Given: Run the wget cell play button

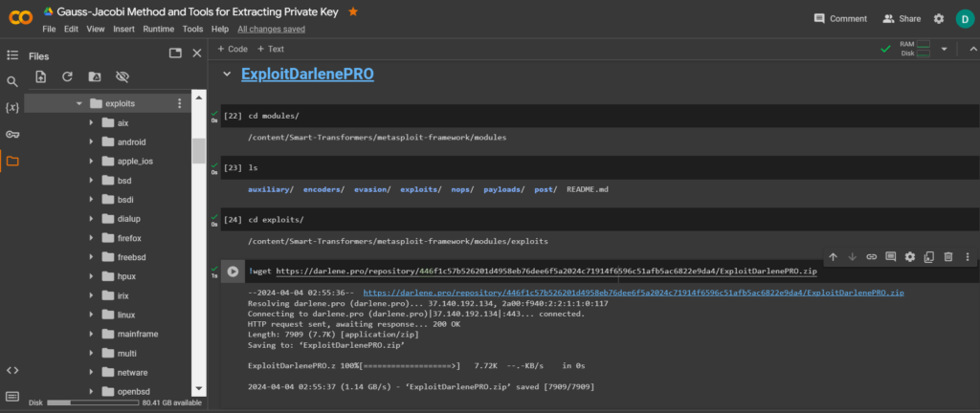Looking at the screenshot, I should click(233, 272).
